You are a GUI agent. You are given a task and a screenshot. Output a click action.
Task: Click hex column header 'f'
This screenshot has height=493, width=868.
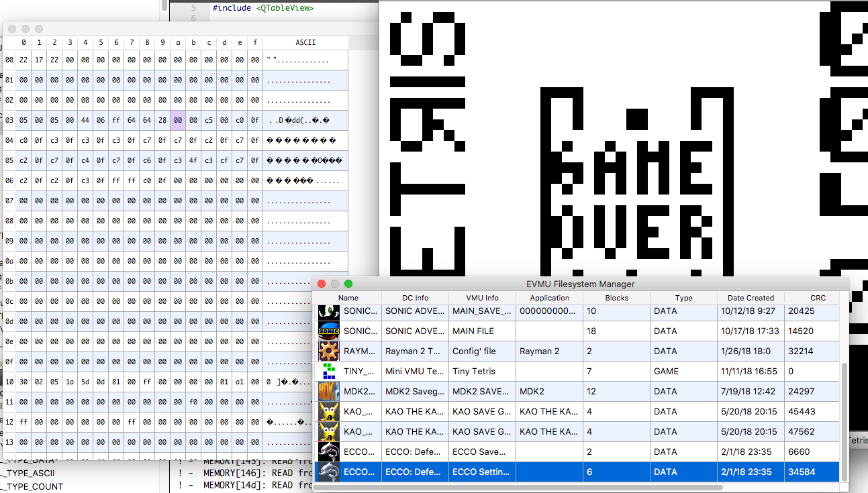point(255,42)
